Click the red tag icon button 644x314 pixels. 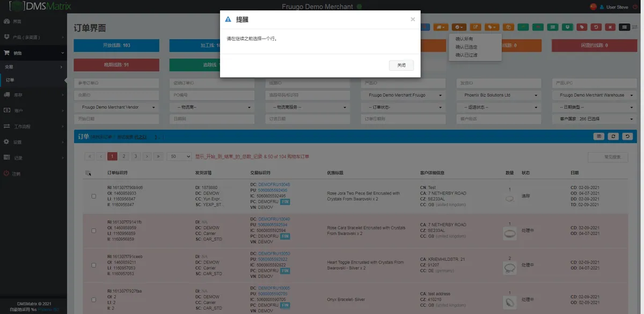[582, 27]
